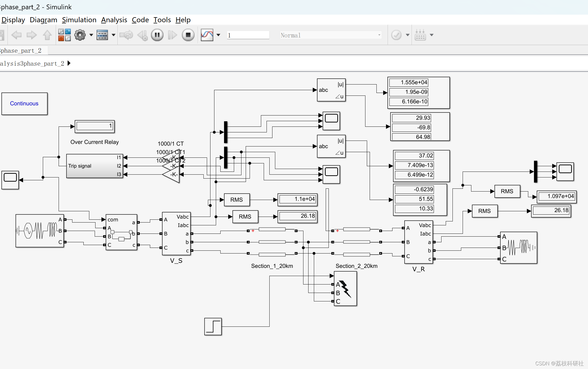
Task: Open the Analysis menu
Action: click(x=114, y=20)
